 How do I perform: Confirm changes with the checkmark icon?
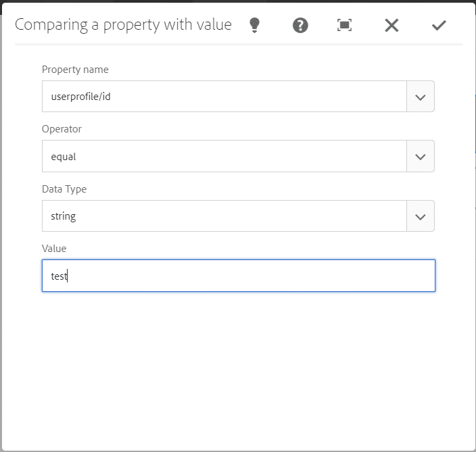point(439,25)
